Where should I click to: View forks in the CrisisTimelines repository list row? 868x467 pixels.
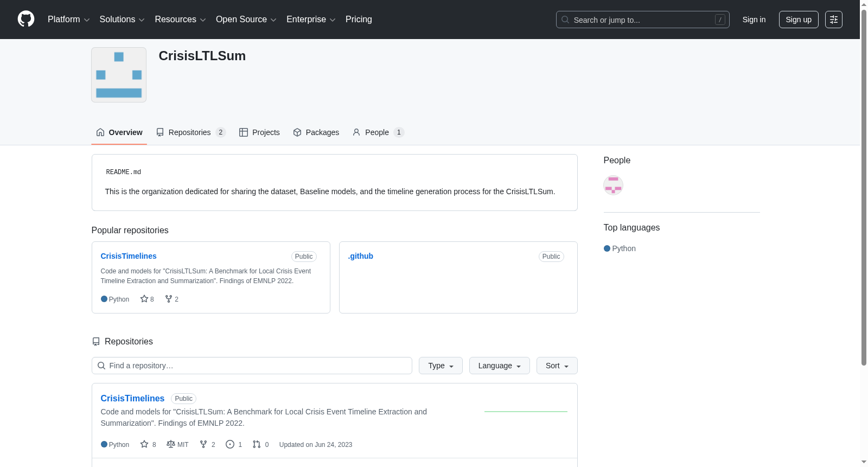(x=208, y=445)
